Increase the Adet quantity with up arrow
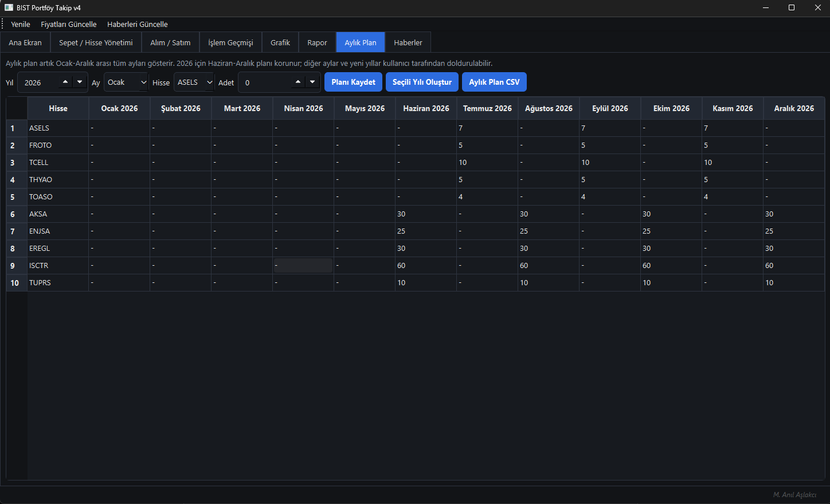This screenshot has height=504, width=830. point(298,82)
